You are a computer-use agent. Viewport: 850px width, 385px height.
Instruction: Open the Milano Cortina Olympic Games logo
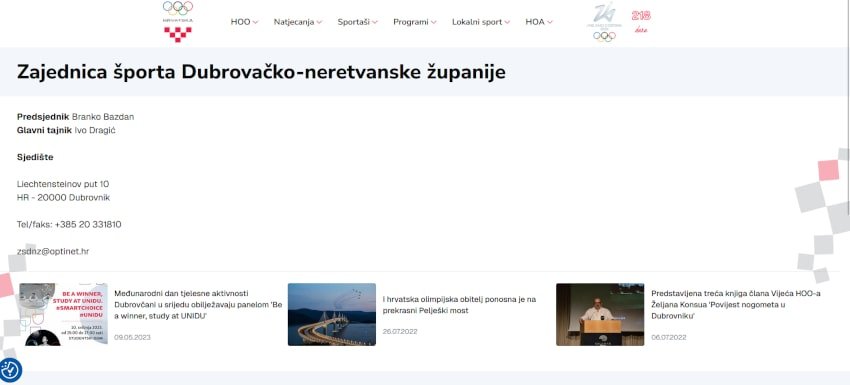pyautogui.click(x=604, y=22)
